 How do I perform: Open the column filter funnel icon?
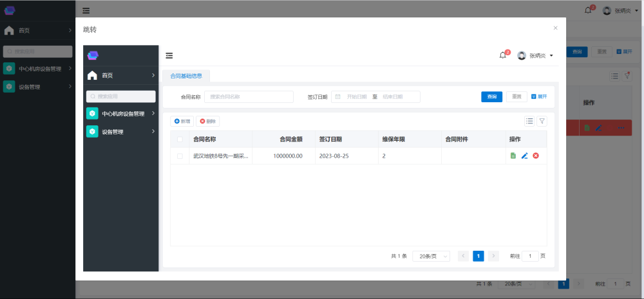pos(542,121)
